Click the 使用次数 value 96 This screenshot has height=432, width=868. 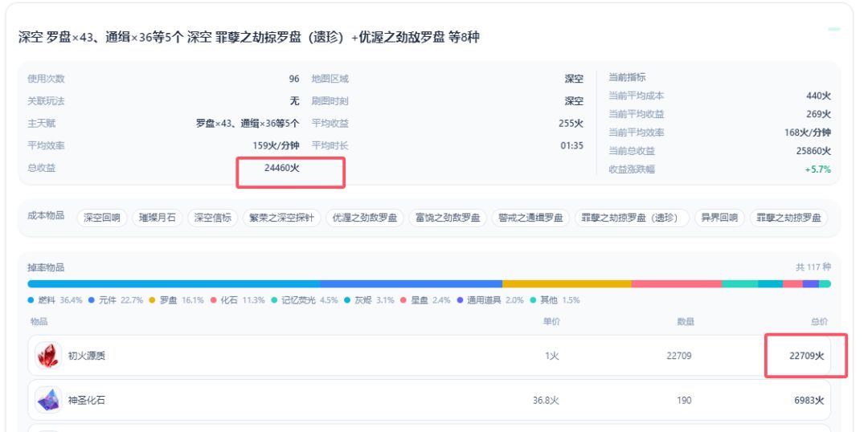click(x=294, y=79)
